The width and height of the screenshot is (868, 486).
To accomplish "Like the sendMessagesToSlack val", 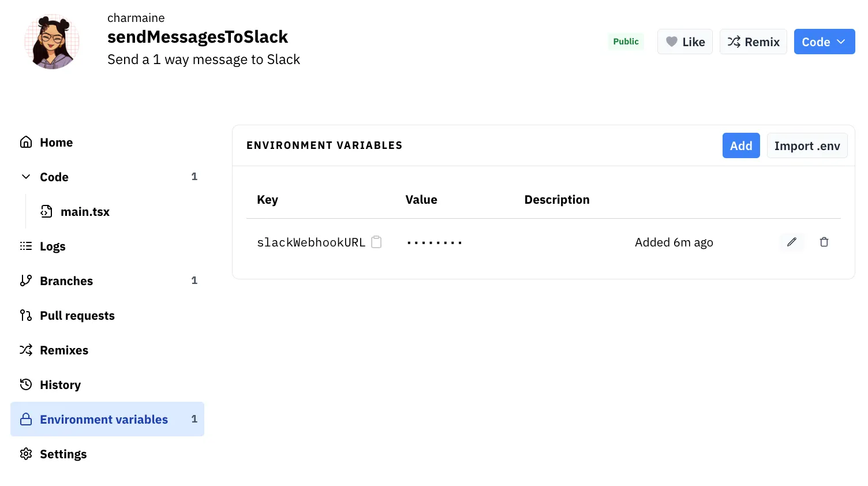I will (685, 42).
